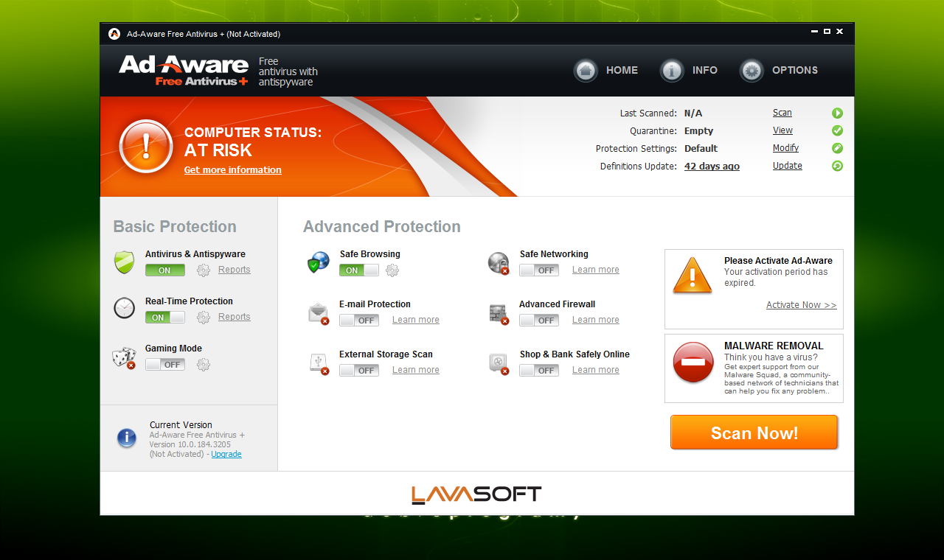Click the activation warning triangle icon
Screen dimensions: 944x560
[x=693, y=276]
